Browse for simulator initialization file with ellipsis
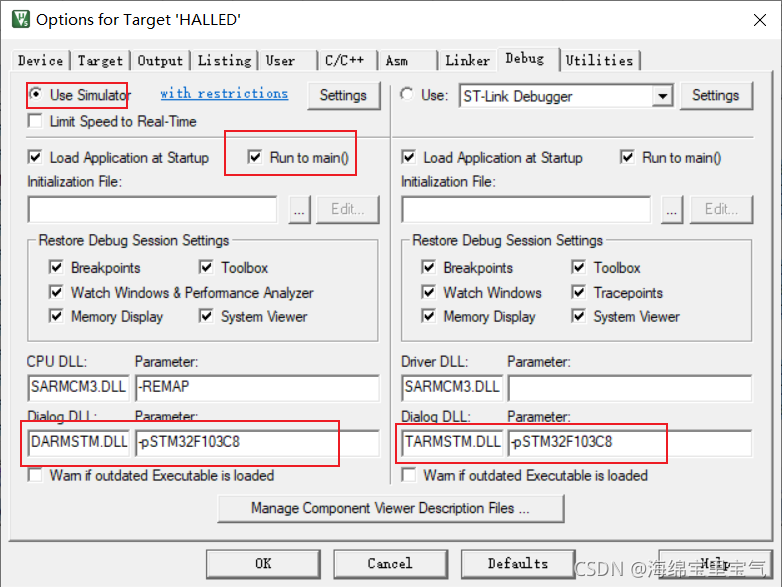Viewport: 782px width, 587px height. pyautogui.click(x=299, y=209)
